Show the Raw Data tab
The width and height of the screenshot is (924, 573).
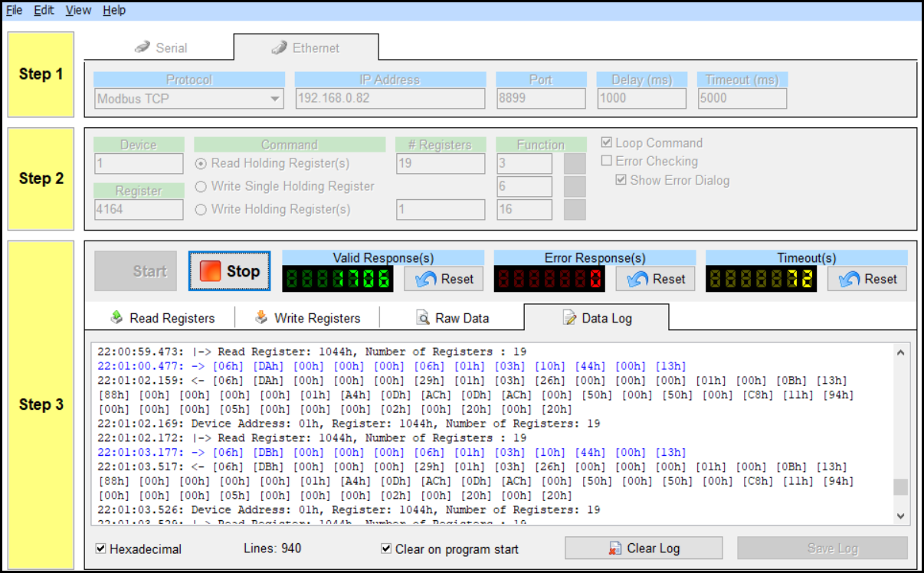click(x=452, y=318)
